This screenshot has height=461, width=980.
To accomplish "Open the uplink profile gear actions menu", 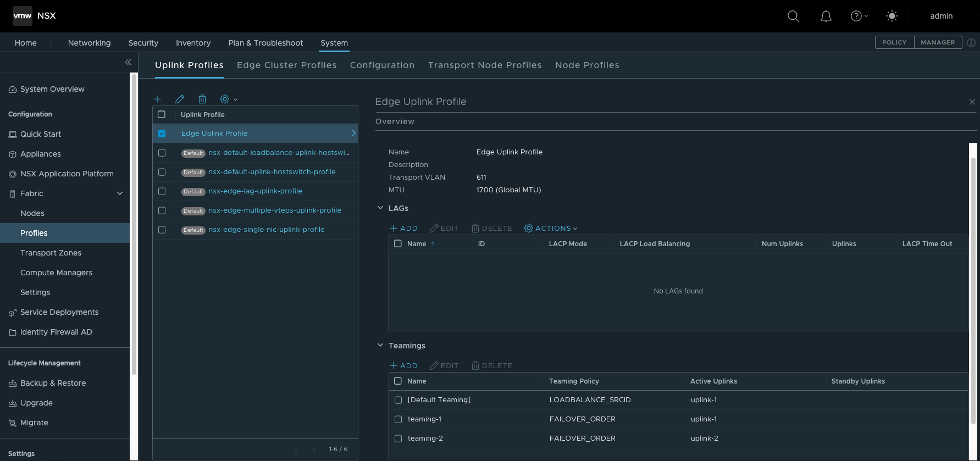I will (229, 99).
